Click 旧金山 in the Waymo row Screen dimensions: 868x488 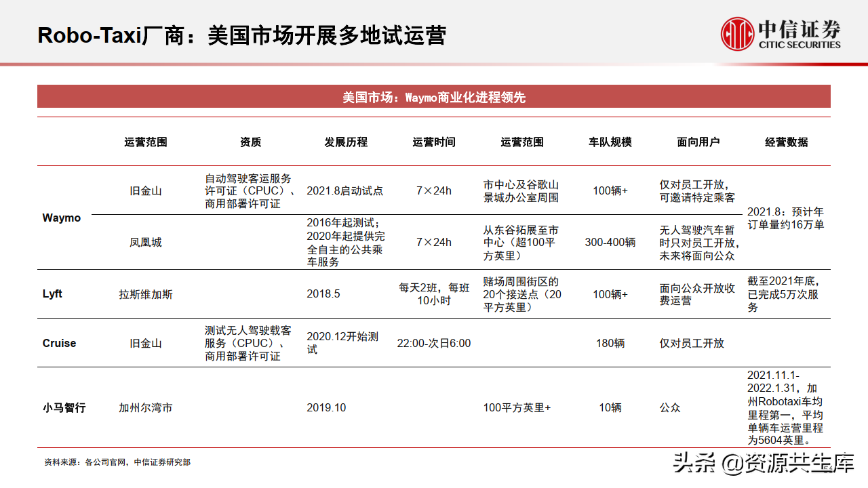[x=146, y=191]
